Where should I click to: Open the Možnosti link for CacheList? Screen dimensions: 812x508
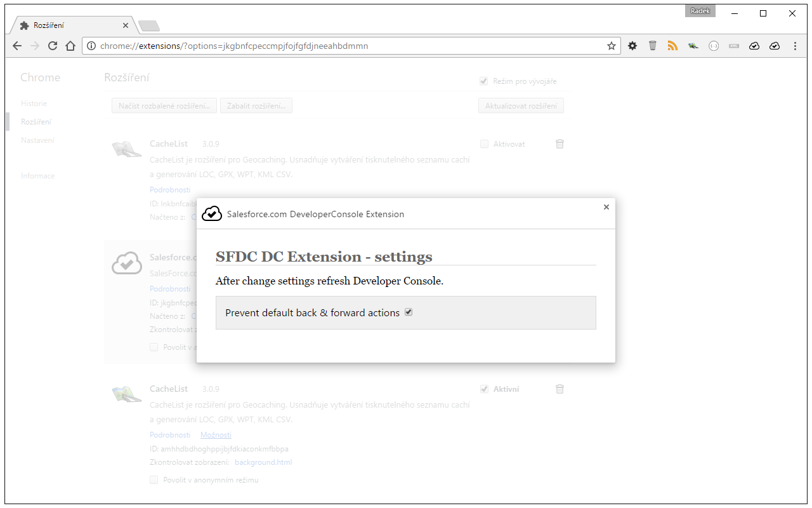click(216, 435)
